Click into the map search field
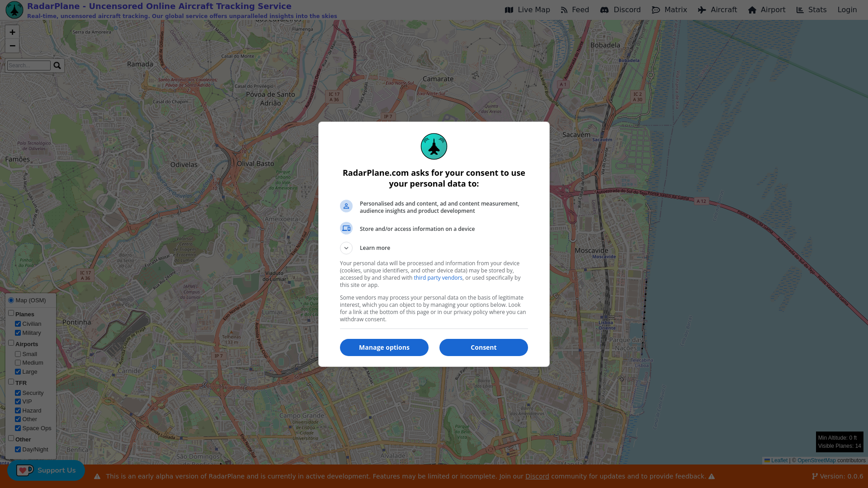 point(29,66)
